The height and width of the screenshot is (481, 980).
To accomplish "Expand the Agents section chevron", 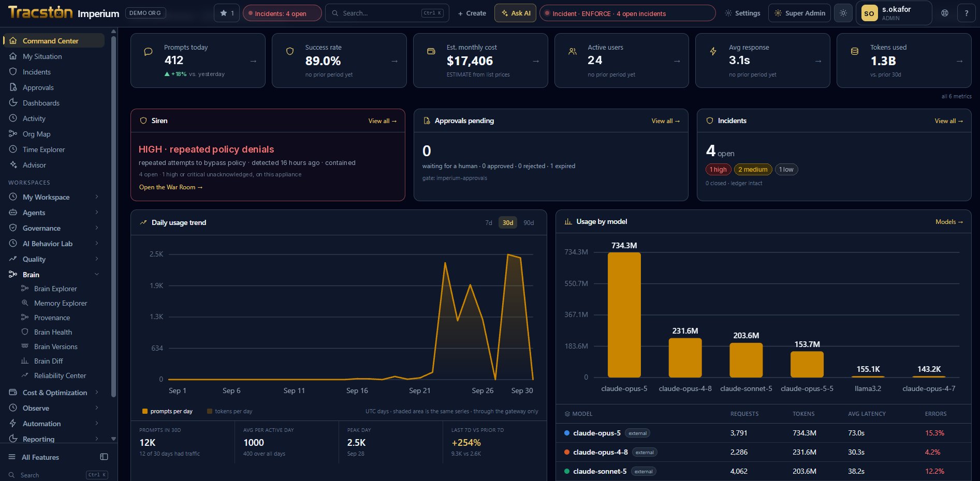I will coord(97,213).
